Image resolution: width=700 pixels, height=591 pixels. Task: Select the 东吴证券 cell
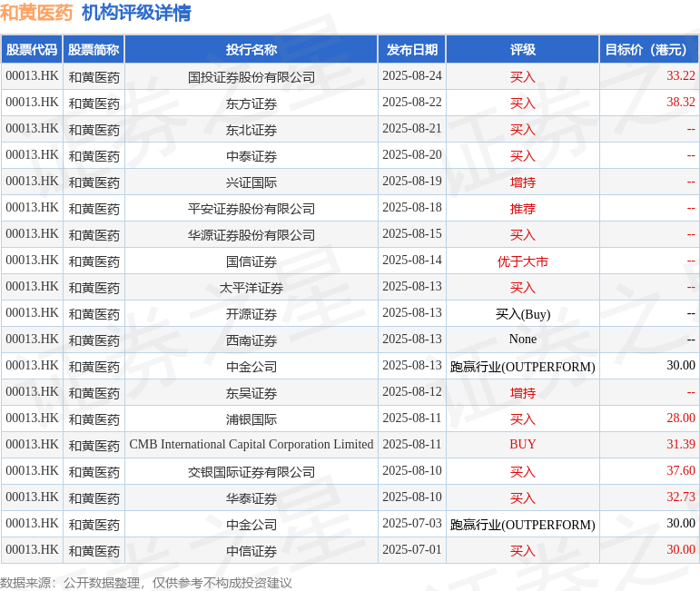point(251,393)
